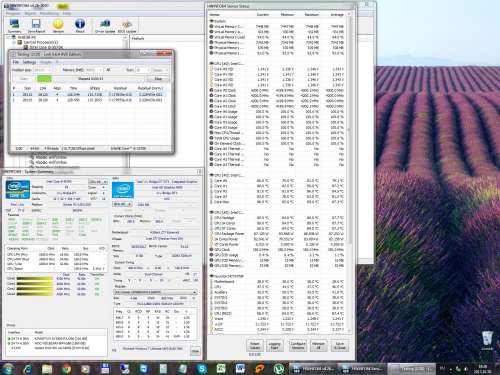Open the Recycle Bin desktop icon
500x375 pixels.
(487, 340)
